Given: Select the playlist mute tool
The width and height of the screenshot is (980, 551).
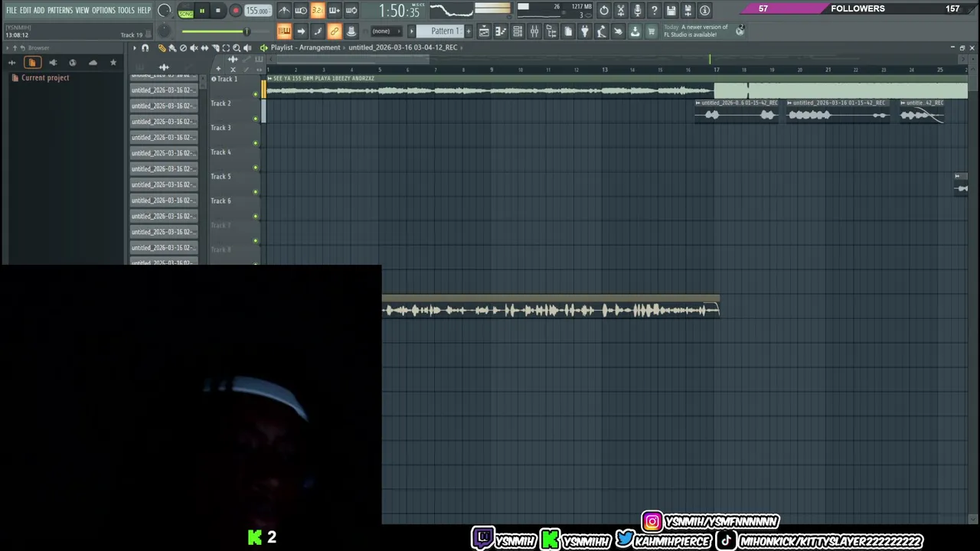Looking at the screenshot, I should click(194, 47).
